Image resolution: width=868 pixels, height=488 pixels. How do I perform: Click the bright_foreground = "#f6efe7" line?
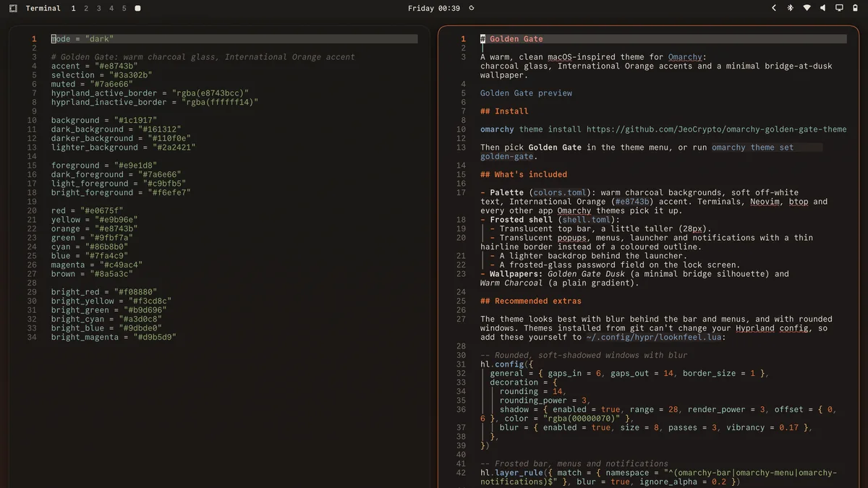pos(121,192)
